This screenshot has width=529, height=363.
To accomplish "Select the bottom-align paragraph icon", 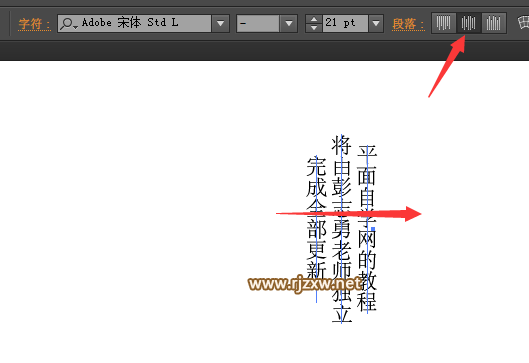I will tap(494, 23).
